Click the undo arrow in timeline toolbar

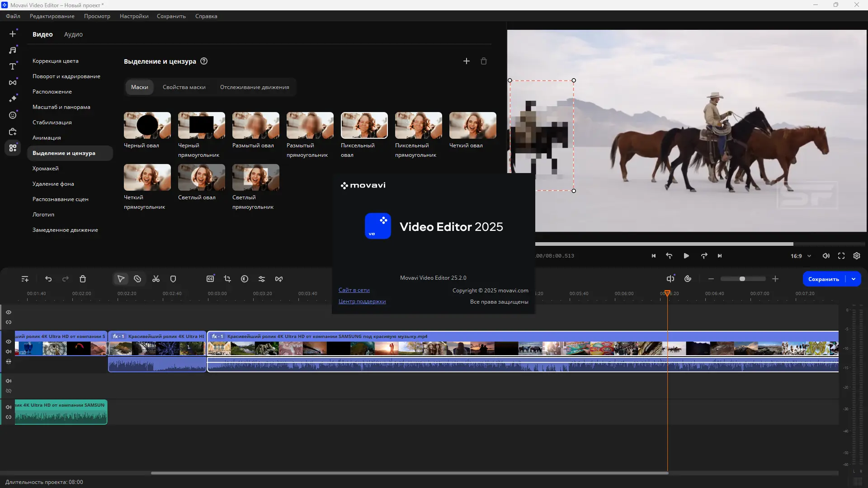tap(48, 279)
